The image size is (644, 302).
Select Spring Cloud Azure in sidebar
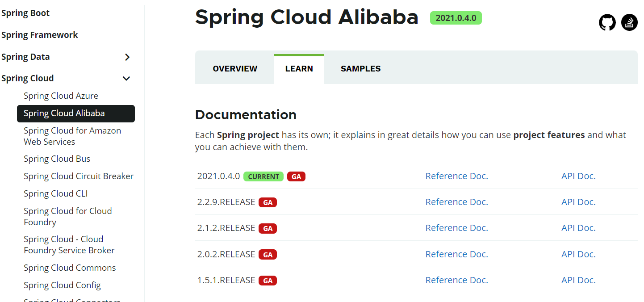[x=61, y=96]
